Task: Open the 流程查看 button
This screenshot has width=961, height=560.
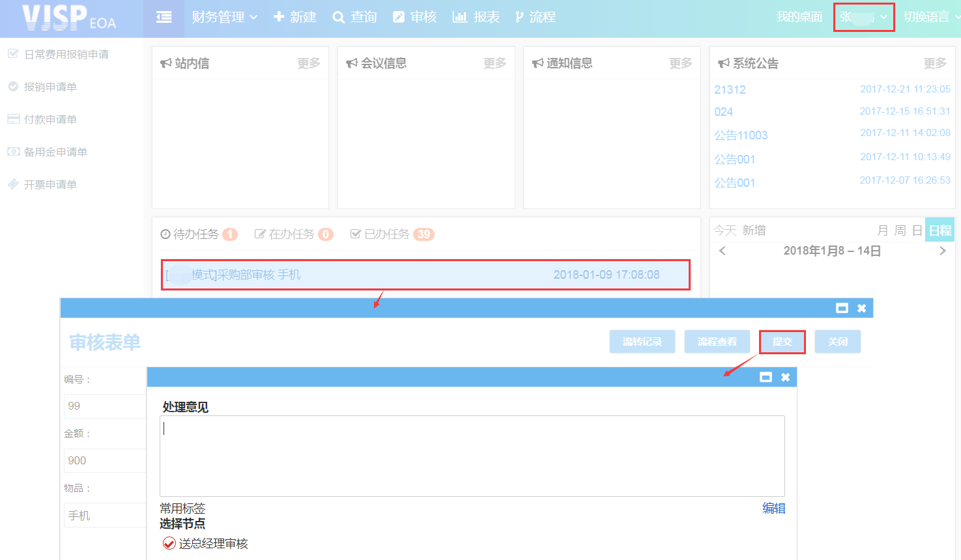Action: [x=717, y=342]
